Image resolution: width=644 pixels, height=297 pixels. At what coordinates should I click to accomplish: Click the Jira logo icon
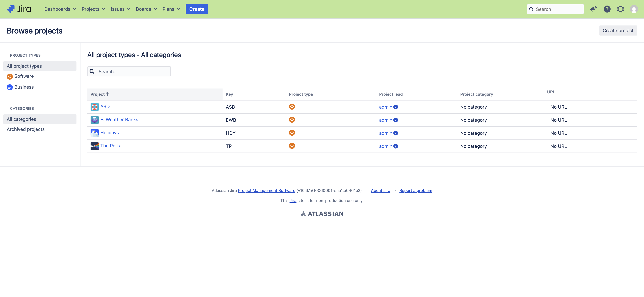[x=11, y=9]
